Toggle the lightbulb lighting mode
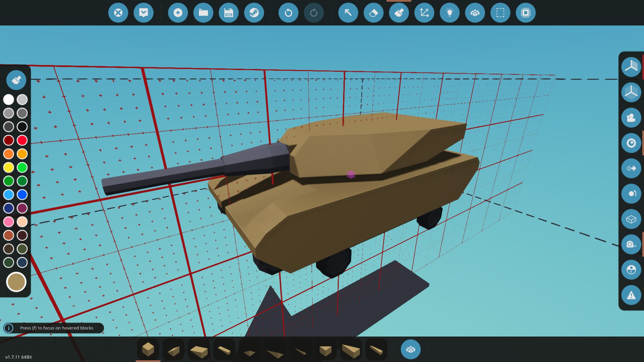The width and height of the screenshot is (644, 362). [449, 13]
